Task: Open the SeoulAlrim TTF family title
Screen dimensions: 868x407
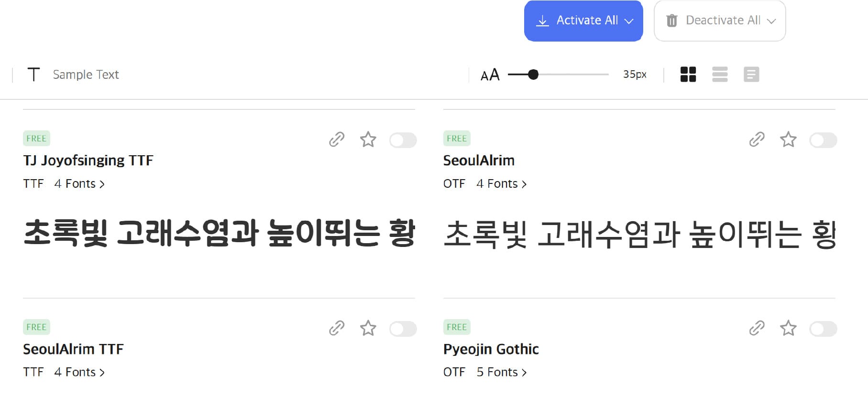Action: pyautogui.click(x=73, y=349)
